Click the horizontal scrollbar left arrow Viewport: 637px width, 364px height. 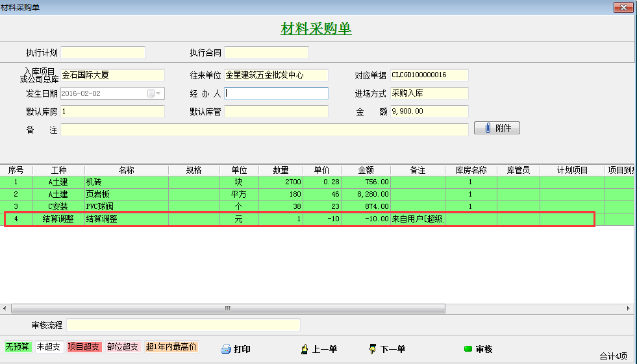[x=5, y=308]
